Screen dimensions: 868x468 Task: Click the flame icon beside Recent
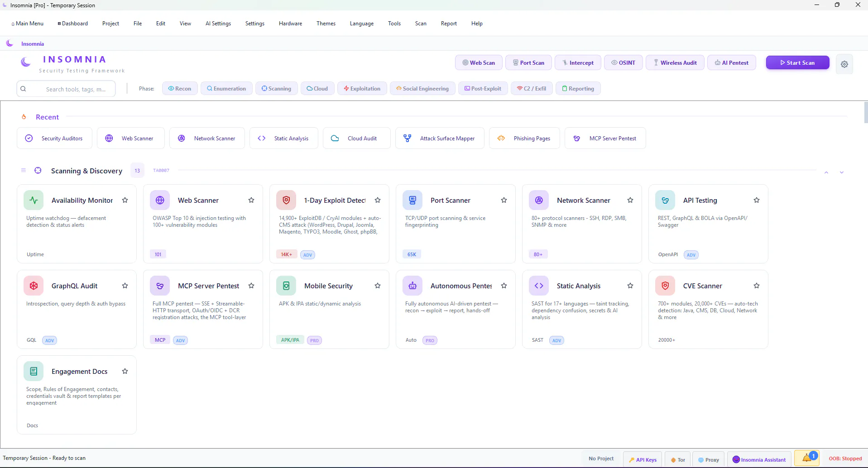click(24, 117)
